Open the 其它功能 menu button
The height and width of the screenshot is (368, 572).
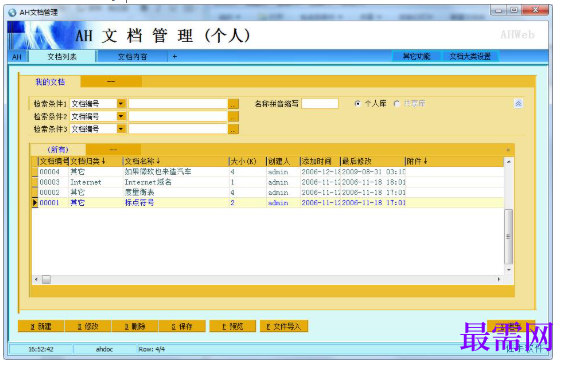point(417,57)
